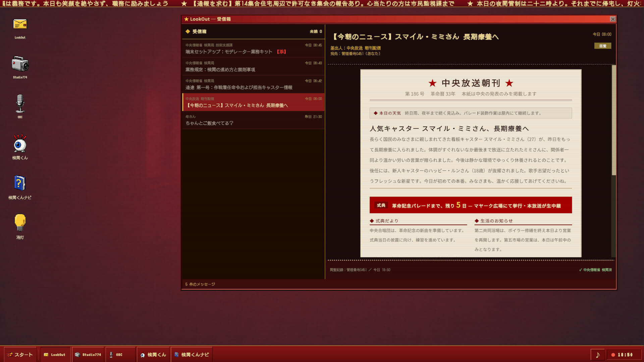Click the sender line 差出人：中央放送 朝刊配信
This screenshot has height=362, width=644.
point(355,48)
